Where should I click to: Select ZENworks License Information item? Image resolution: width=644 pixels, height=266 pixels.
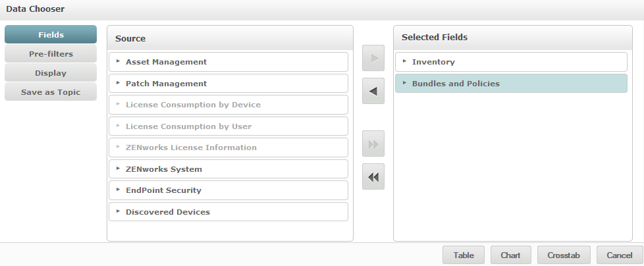coord(191,147)
